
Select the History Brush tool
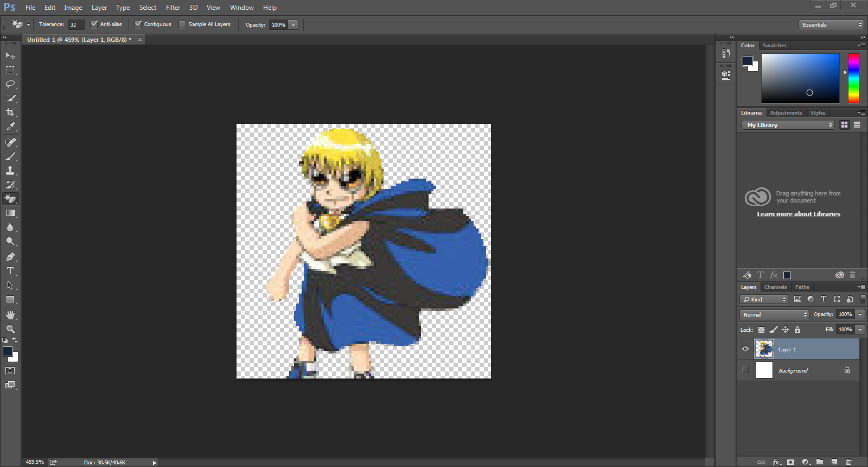10,185
